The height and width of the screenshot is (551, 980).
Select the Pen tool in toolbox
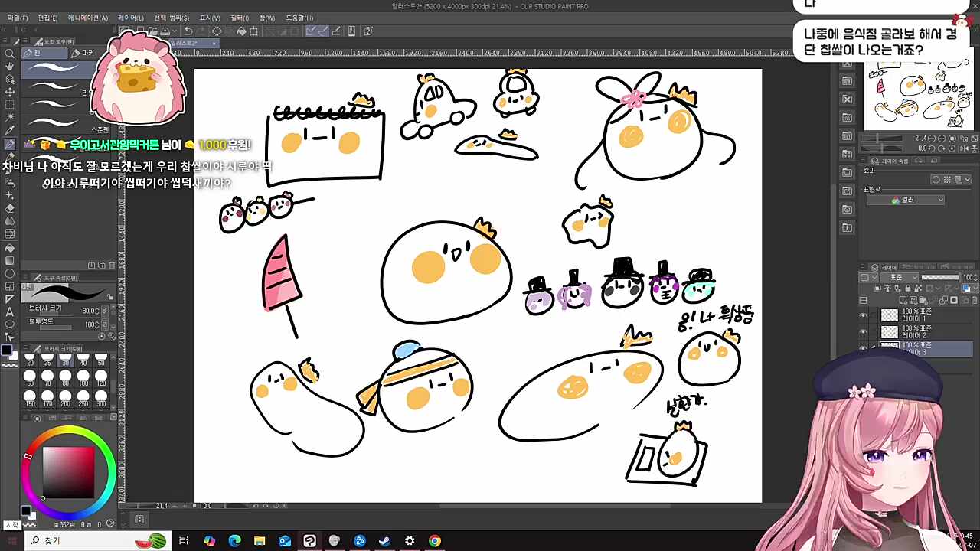pyautogui.click(x=10, y=145)
